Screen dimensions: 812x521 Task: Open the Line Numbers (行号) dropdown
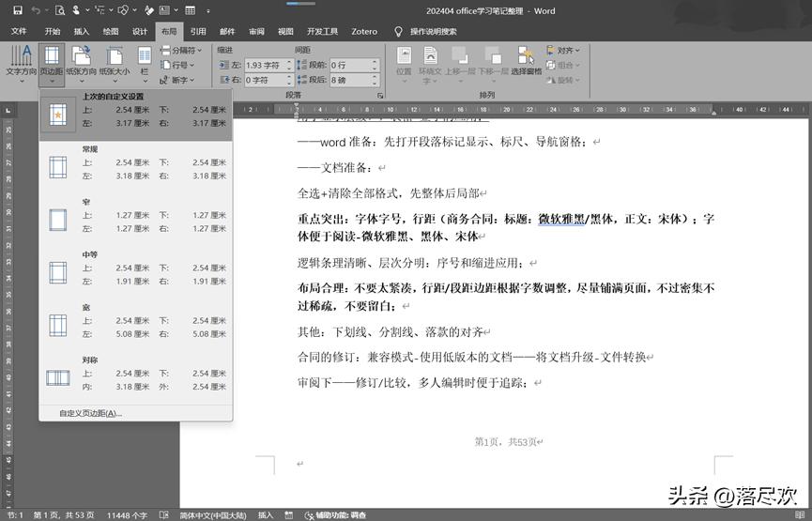(178, 66)
